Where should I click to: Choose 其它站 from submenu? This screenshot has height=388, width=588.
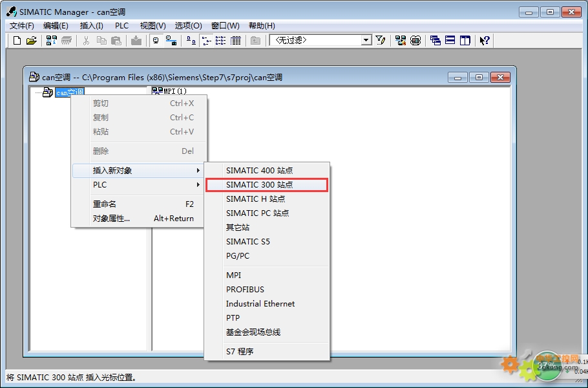click(267, 228)
